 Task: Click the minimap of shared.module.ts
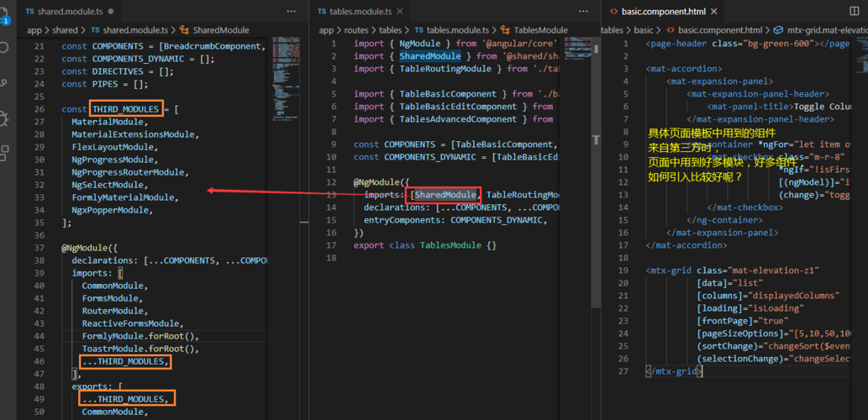(286, 77)
